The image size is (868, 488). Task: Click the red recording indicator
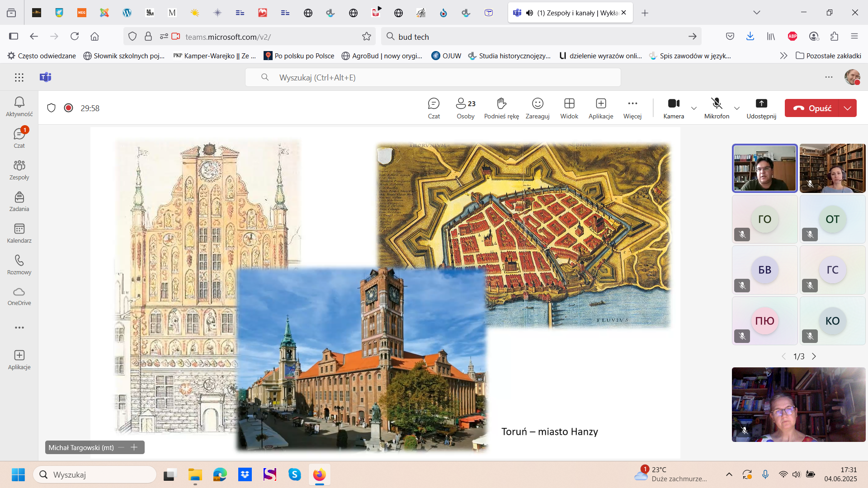click(68, 108)
